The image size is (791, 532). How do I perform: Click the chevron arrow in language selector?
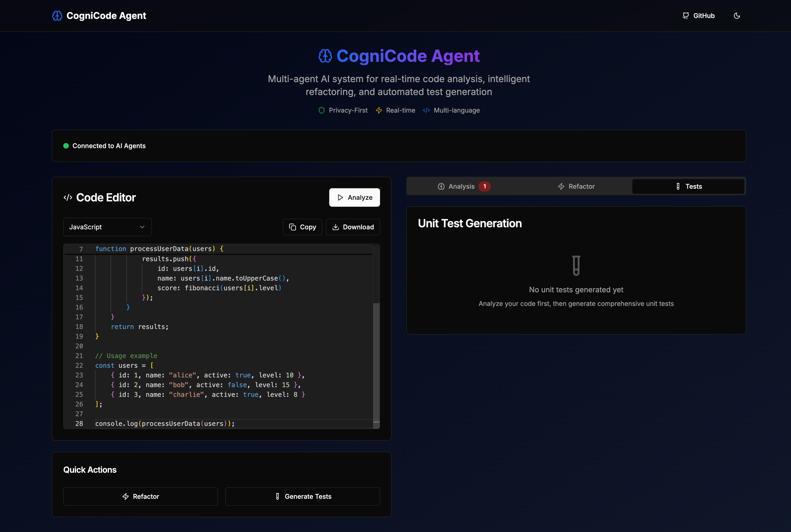(142, 227)
